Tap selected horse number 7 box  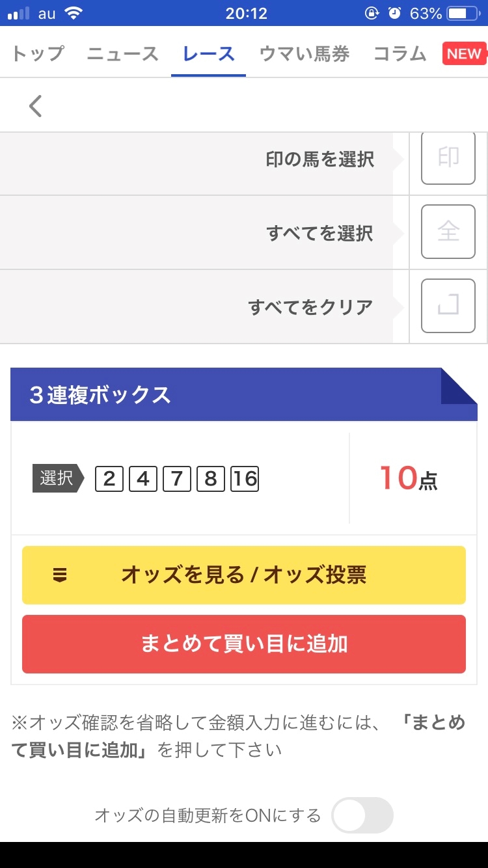coord(177,480)
